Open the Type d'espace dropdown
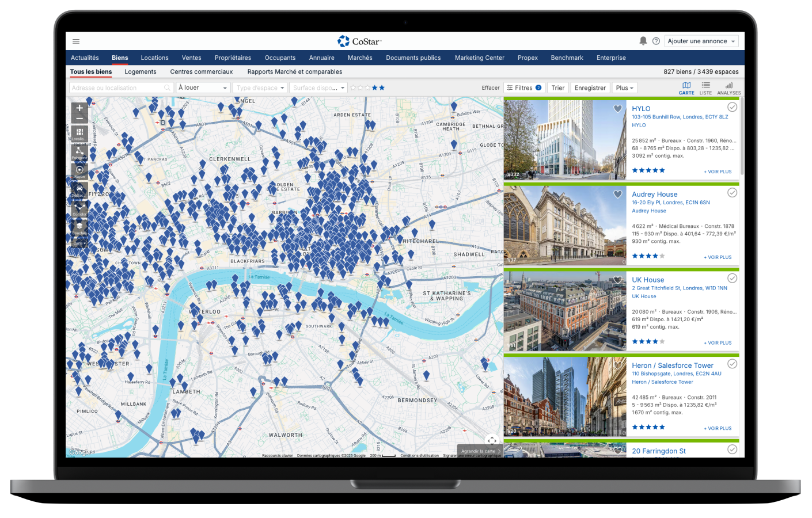812x518 pixels. pyautogui.click(x=260, y=88)
